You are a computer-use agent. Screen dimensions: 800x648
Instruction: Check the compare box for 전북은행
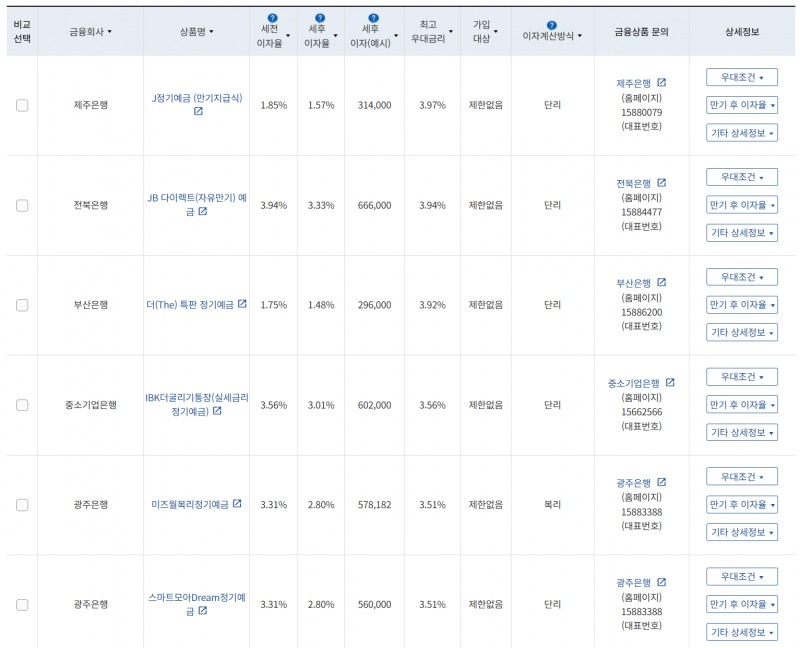tap(22, 205)
